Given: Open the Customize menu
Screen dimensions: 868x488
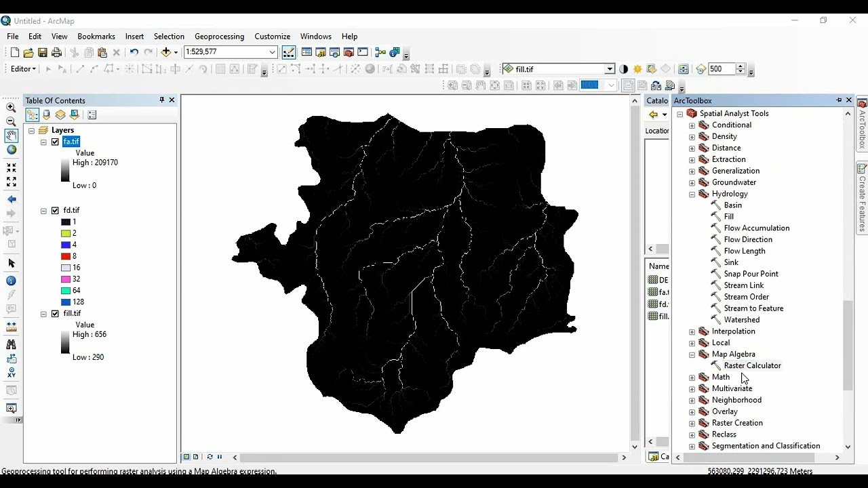Looking at the screenshot, I should [272, 37].
